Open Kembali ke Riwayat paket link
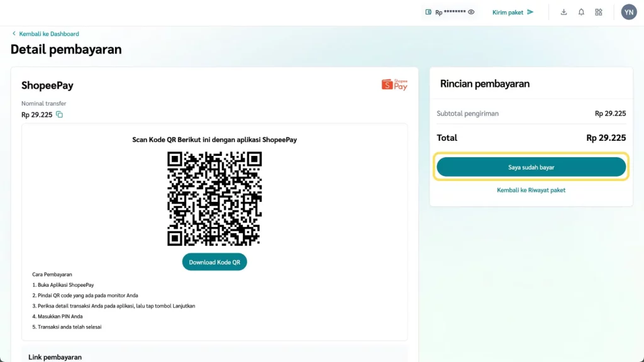Screen dimensions: 644x362 click(531, 190)
